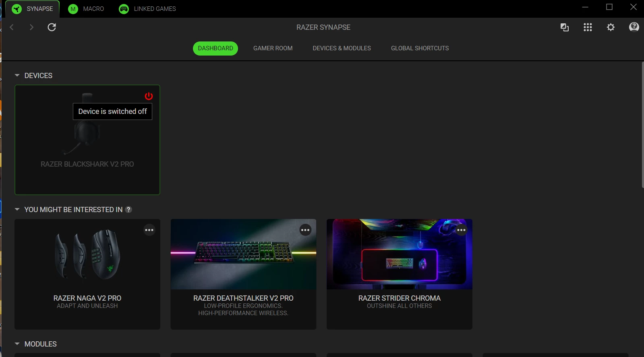
Task: Open Devices & Modules section
Action: click(x=342, y=48)
